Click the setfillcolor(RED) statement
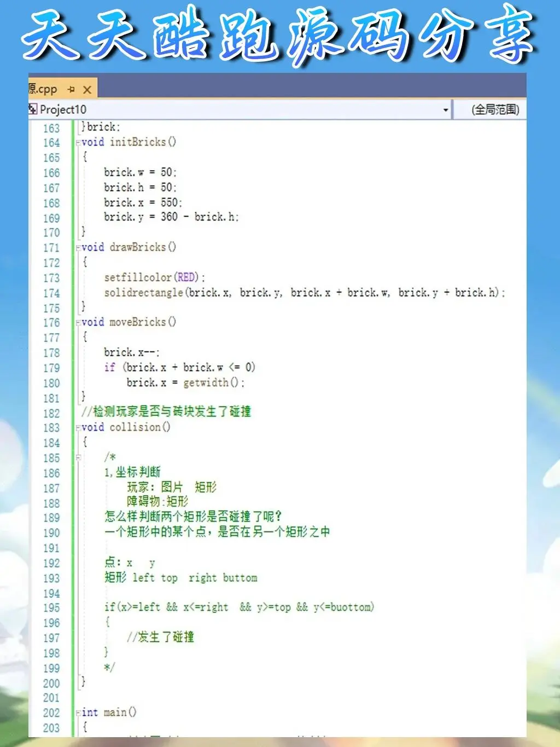Image resolution: width=560 pixels, height=747 pixels. tap(155, 277)
